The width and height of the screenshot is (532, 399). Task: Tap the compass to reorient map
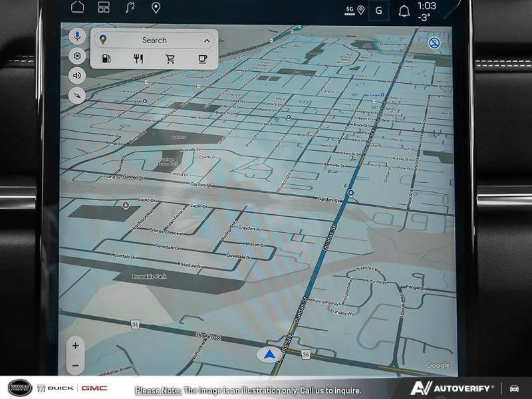(x=77, y=95)
